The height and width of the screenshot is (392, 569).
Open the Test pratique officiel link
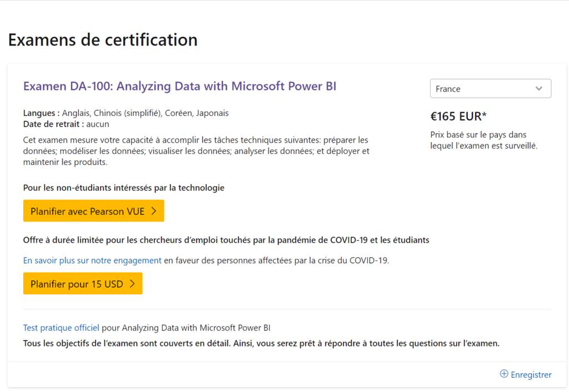point(61,328)
